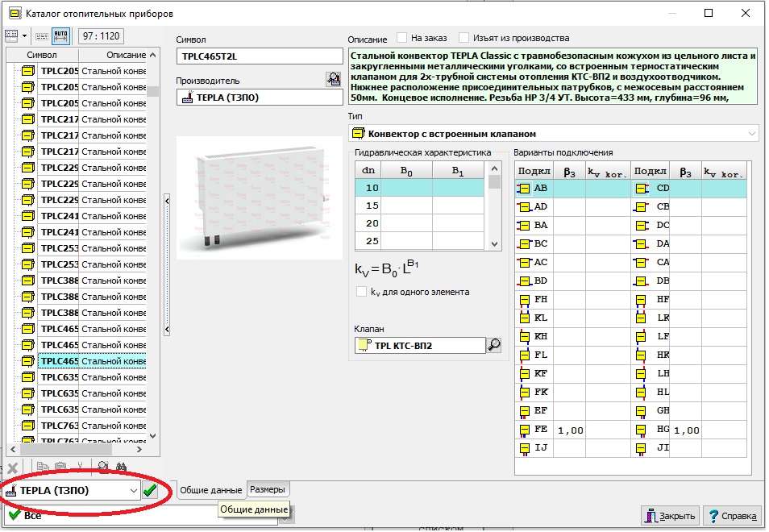Screen dimensions: 769x532
Task: Click the 1,00 value in the FE row
Action: (x=571, y=430)
